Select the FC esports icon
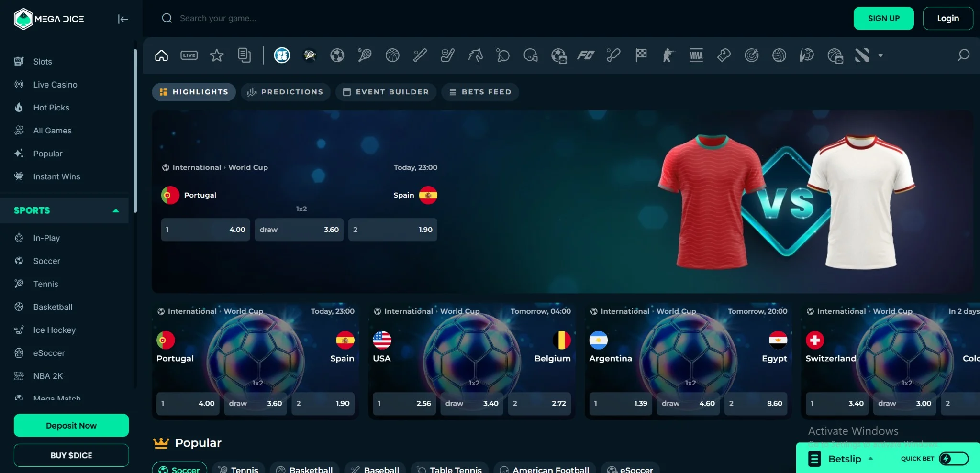Viewport: 980px width, 473px height. pyautogui.click(x=586, y=55)
